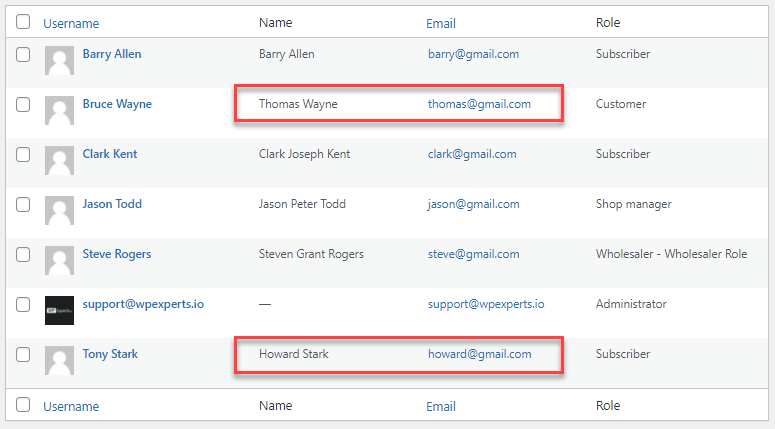Click the Shop manager role text
This screenshot has height=429, width=775.
click(634, 204)
